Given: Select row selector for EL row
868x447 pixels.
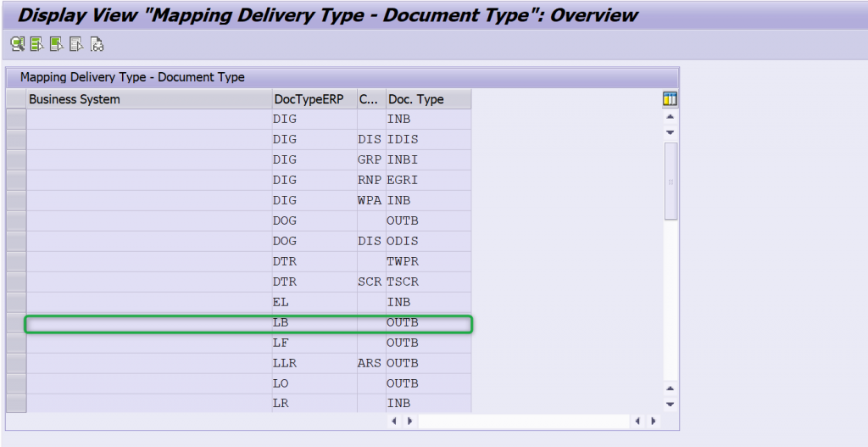Looking at the screenshot, I should click(16, 303).
